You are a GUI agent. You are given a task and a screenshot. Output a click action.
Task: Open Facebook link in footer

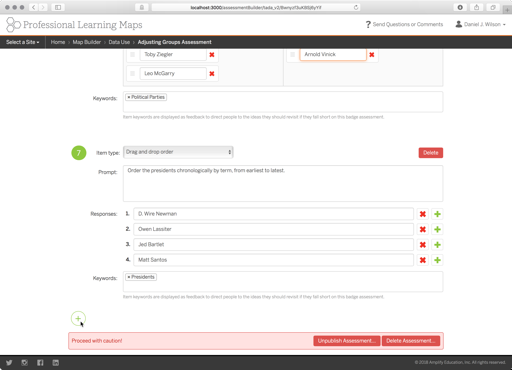click(x=40, y=363)
